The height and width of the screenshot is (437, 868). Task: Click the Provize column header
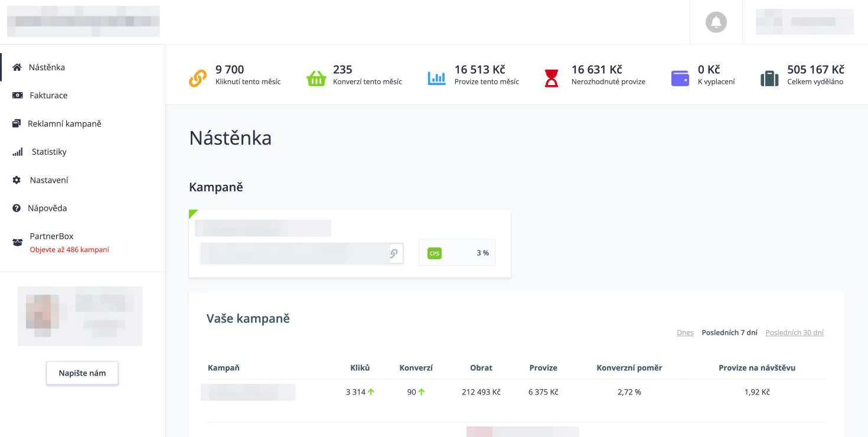543,368
